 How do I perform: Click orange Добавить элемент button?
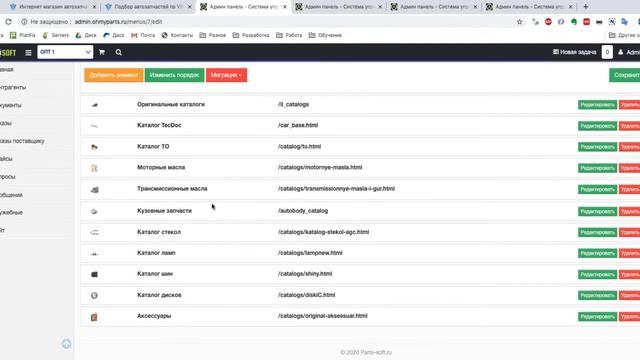click(113, 75)
